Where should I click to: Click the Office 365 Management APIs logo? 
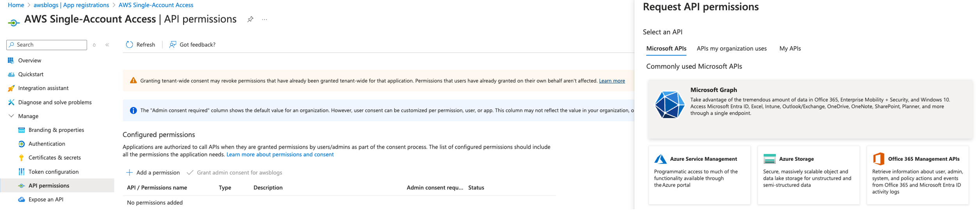878,159
